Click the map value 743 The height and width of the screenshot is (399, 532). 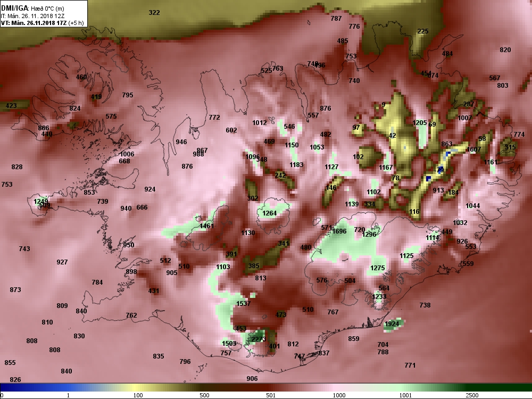[x=24, y=248]
